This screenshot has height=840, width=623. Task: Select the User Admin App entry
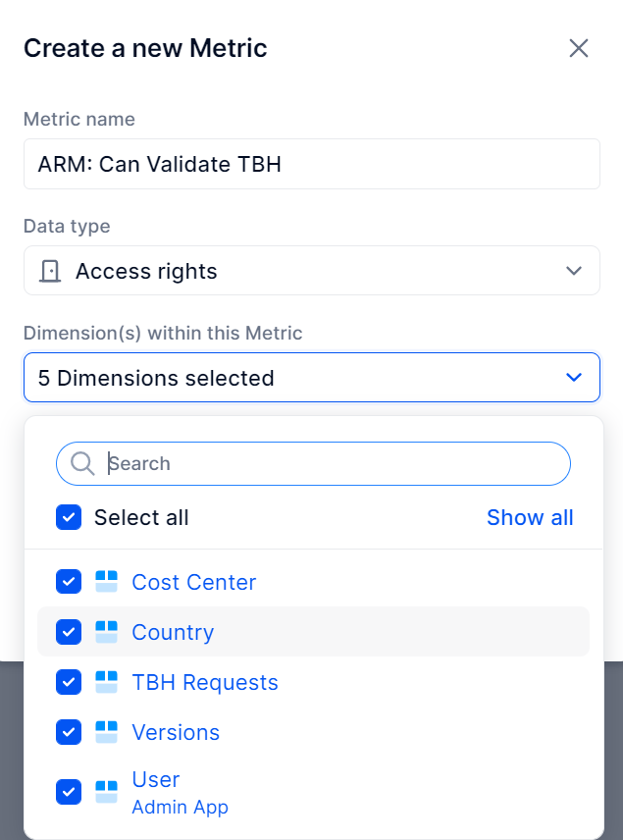tap(313, 792)
